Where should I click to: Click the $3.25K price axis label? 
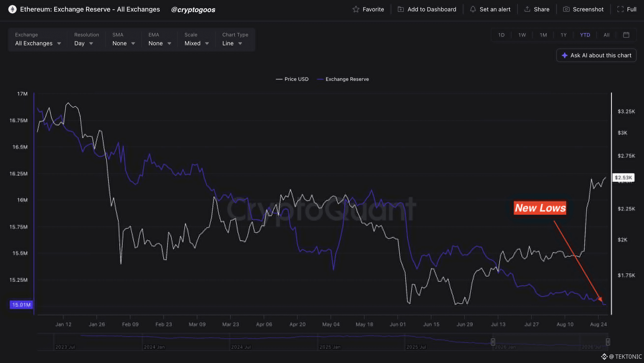tap(626, 111)
